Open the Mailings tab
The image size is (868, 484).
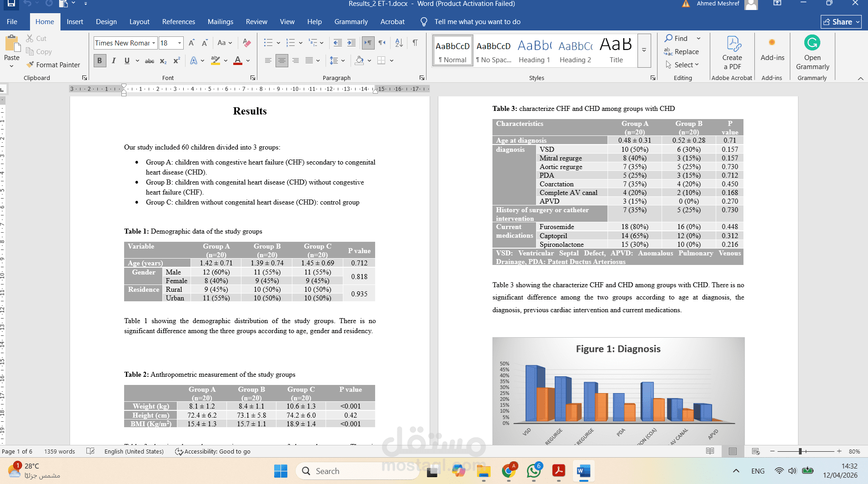click(x=220, y=21)
